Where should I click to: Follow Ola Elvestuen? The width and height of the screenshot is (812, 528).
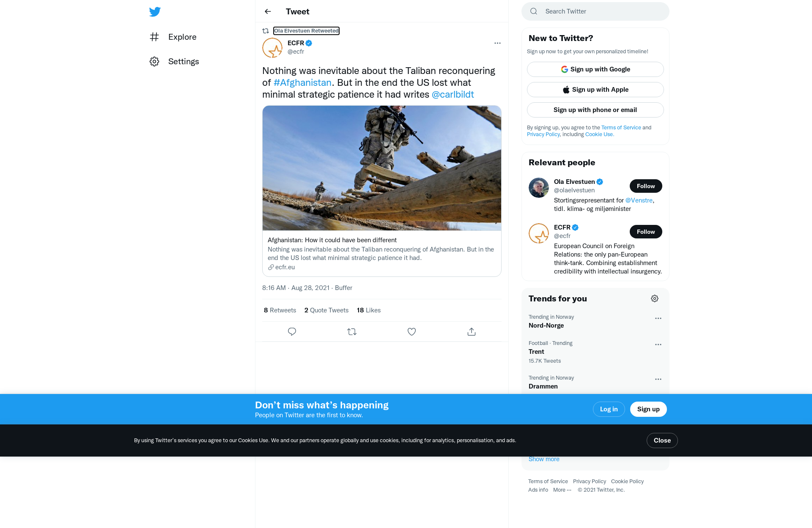(x=645, y=186)
